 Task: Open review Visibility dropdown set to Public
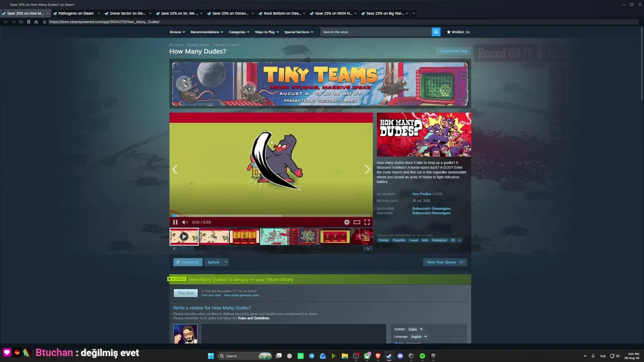coord(416,329)
